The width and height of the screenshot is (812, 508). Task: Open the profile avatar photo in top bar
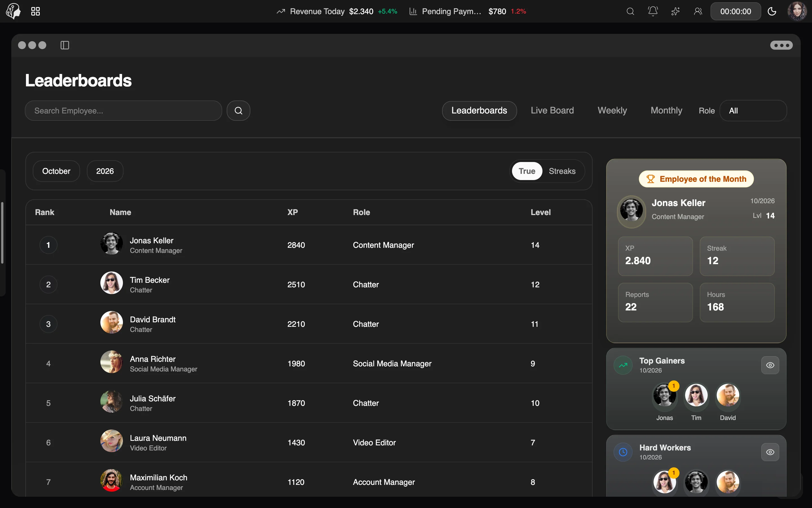tap(797, 11)
